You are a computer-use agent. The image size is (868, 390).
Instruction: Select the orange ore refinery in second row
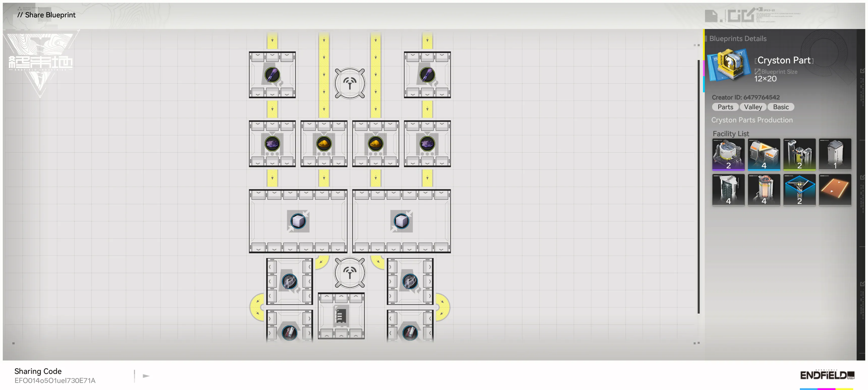[324, 144]
